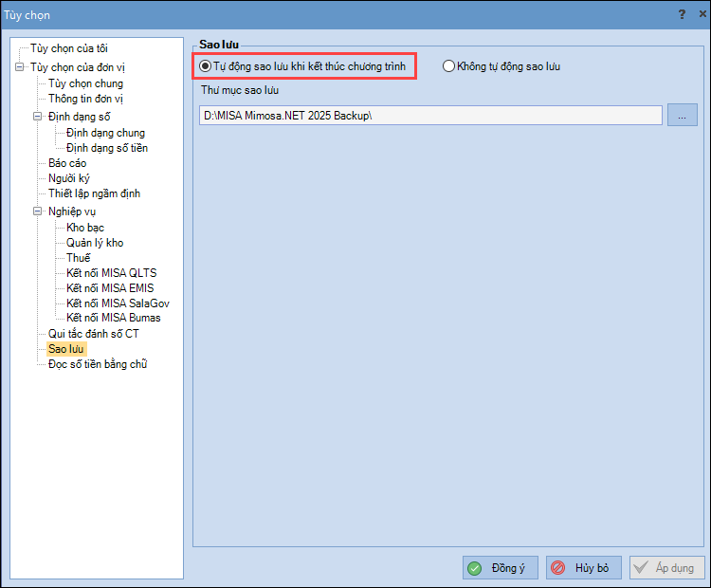This screenshot has width=711, height=588.
Task: Open help with the question mark icon
Action: (682, 14)
